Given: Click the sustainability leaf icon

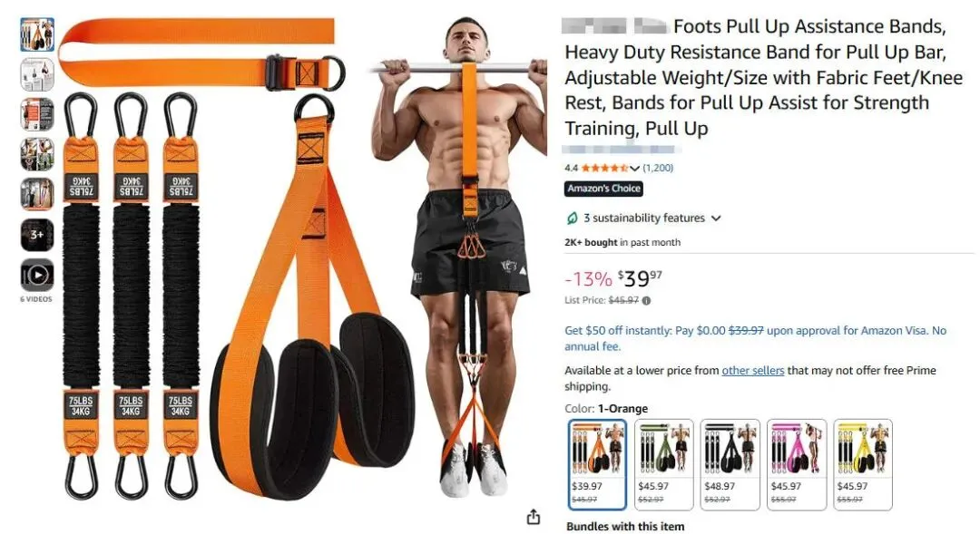Looking at the screenshot, I should (572, 218).
